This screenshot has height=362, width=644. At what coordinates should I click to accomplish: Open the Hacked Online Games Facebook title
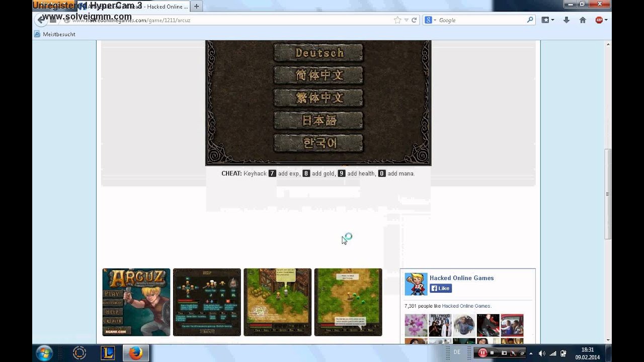[462, 278]
